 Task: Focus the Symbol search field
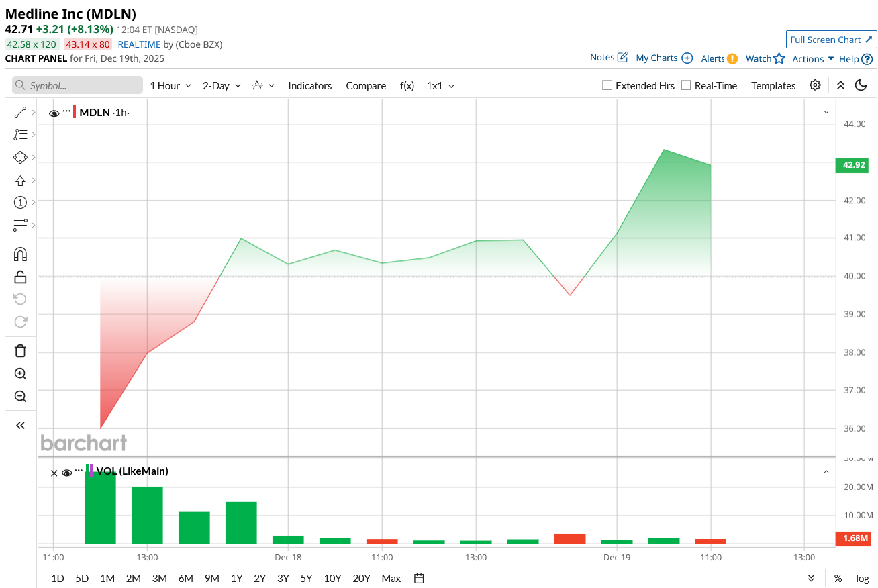pyautogui.click(x=77, y=85)
